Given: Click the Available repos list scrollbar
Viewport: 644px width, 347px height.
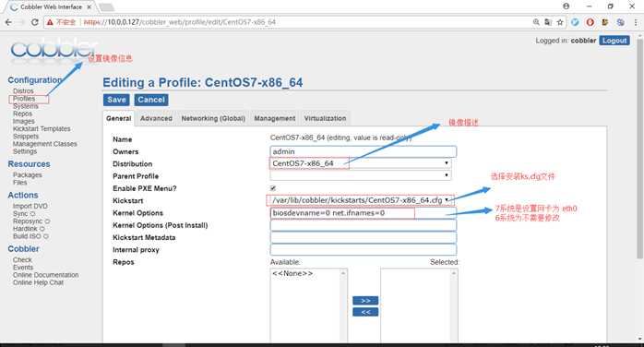Looking at the screenshot, I should click(x=343, y=305).
